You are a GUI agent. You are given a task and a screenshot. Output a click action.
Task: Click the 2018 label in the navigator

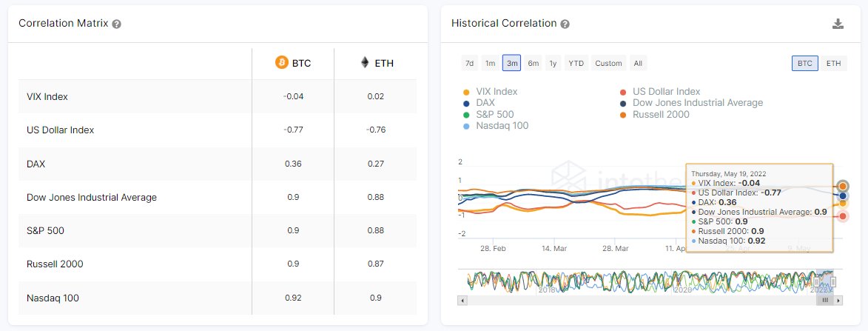pos(547,290)
